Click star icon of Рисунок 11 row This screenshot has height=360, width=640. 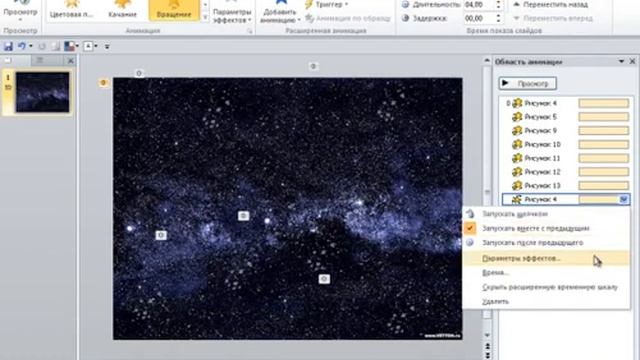(517, 158)
